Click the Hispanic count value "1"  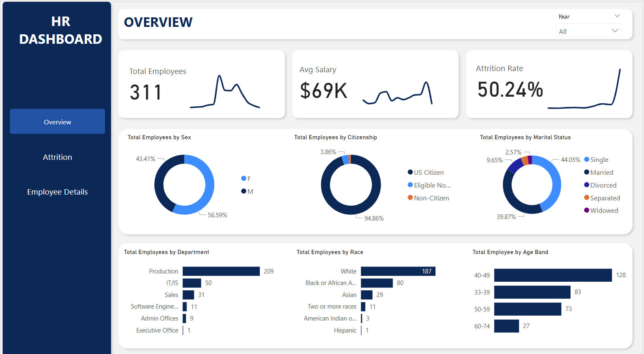click(x=367, y=330)
